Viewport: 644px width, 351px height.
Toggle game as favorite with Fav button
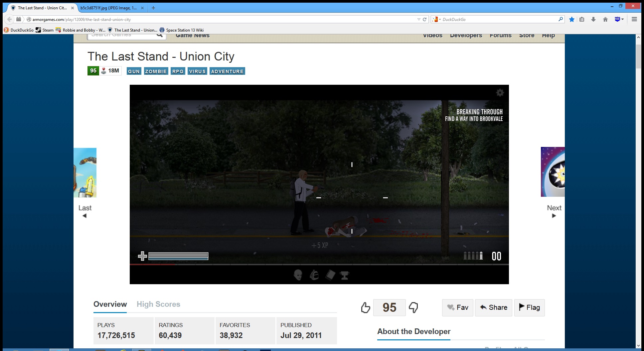(x=457, y=307)
